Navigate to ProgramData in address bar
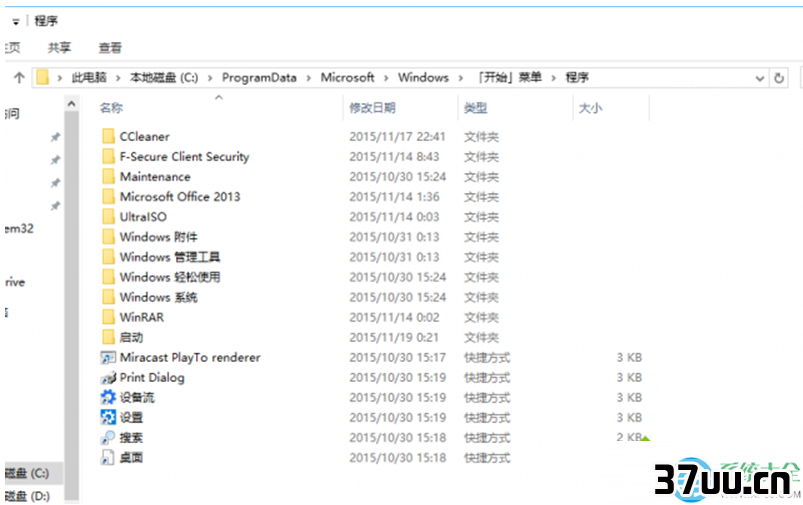Screen dimensions: 803x505 point(259,77)
